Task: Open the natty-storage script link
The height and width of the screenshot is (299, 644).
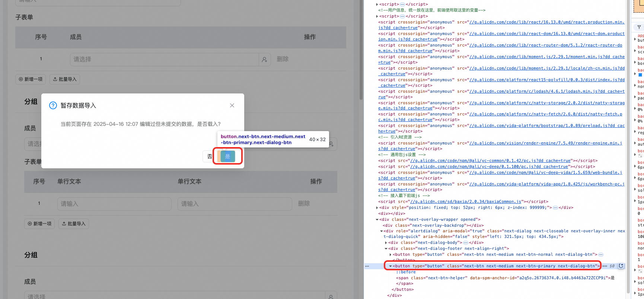Action: coord(501,106)
